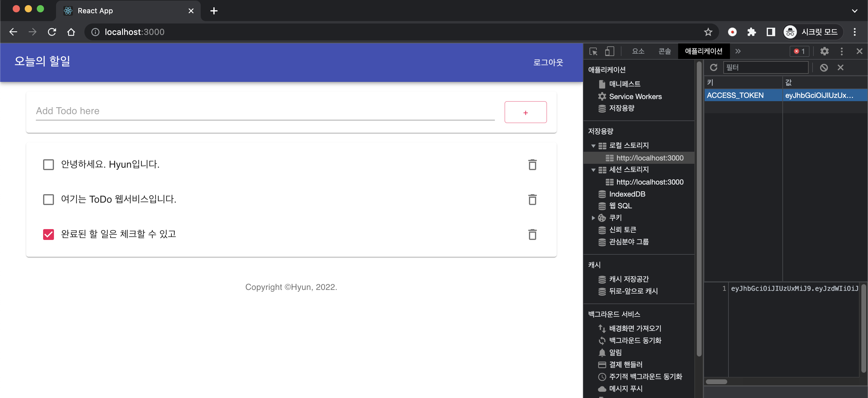Screen dimensions: 868x398
Task: Click the + button to add a todo
Action: coord(525,112)
